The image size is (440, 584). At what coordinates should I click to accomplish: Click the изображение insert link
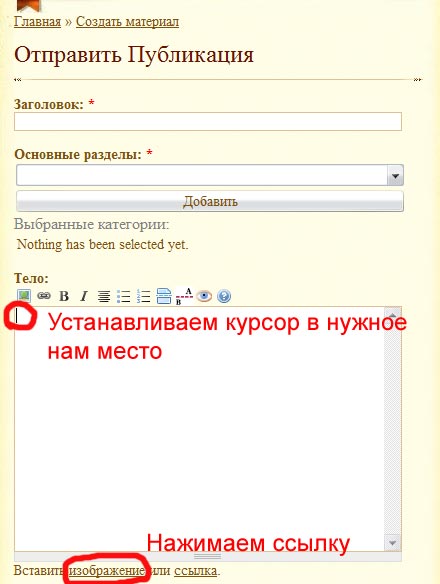point(107,570)
